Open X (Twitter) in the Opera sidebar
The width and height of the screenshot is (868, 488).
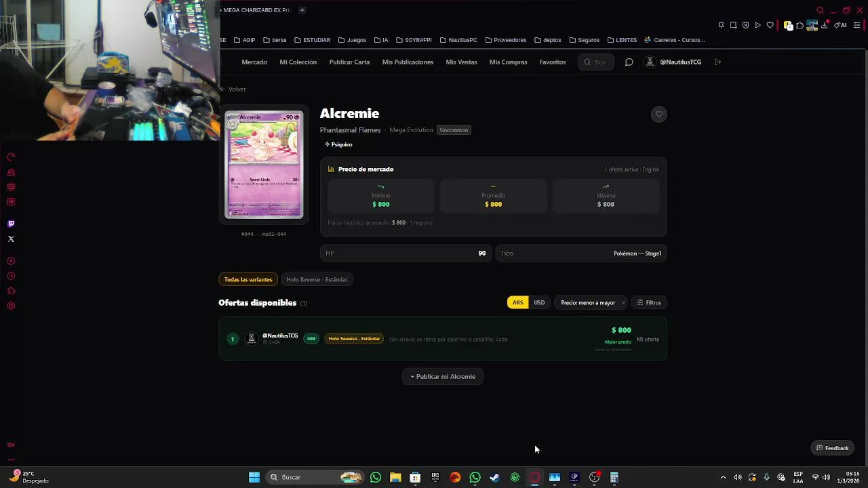pos(11,239)
